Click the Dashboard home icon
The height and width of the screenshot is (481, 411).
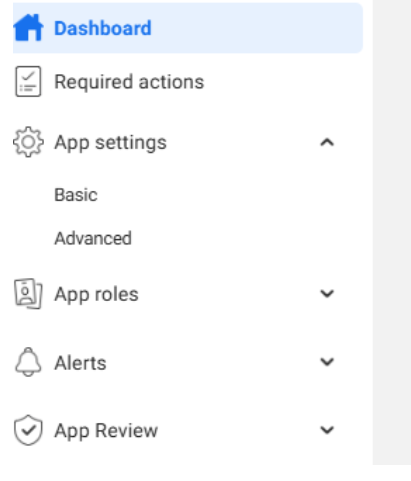pos(28,28)
